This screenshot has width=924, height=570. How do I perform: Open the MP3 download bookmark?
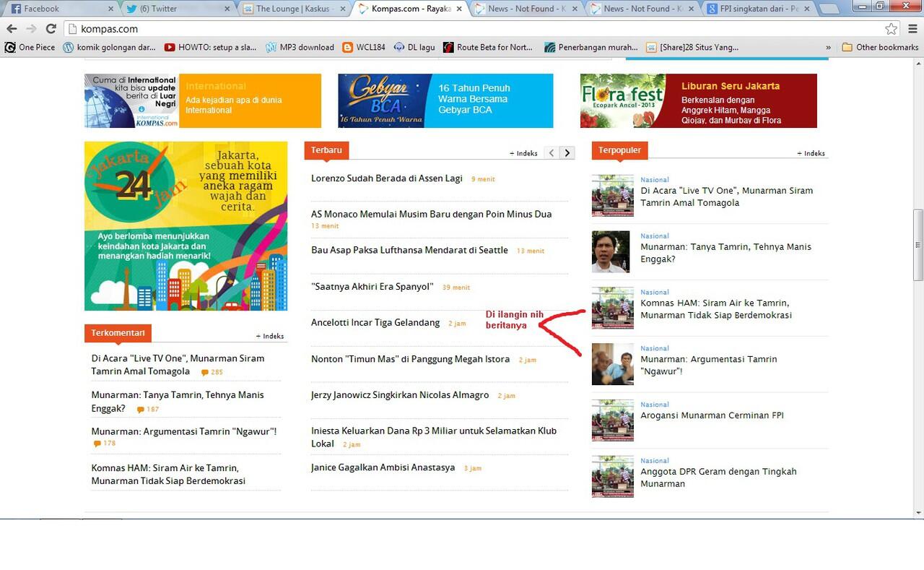300,47
